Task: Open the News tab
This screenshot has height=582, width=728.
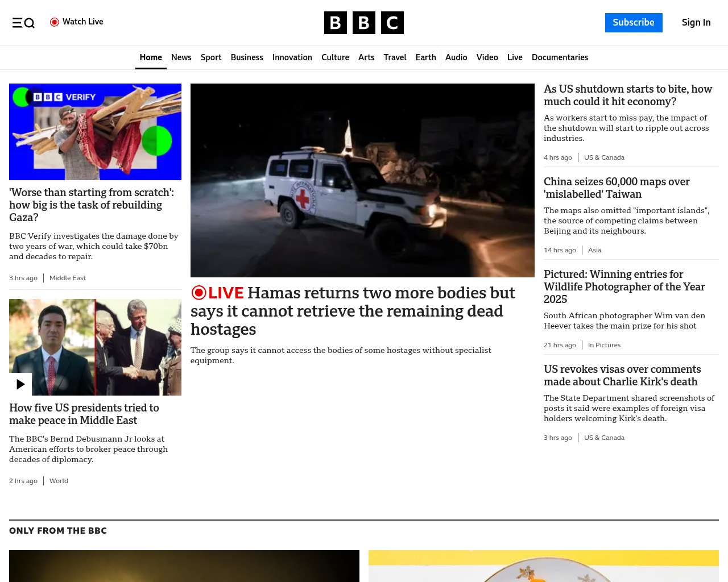Action: pos(181,57)
